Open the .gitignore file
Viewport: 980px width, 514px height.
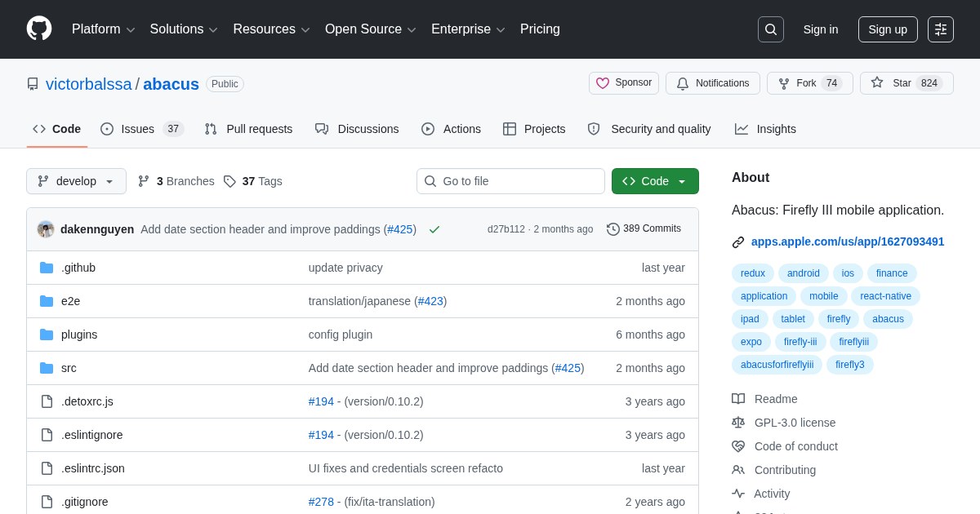(x=85, y=502)
